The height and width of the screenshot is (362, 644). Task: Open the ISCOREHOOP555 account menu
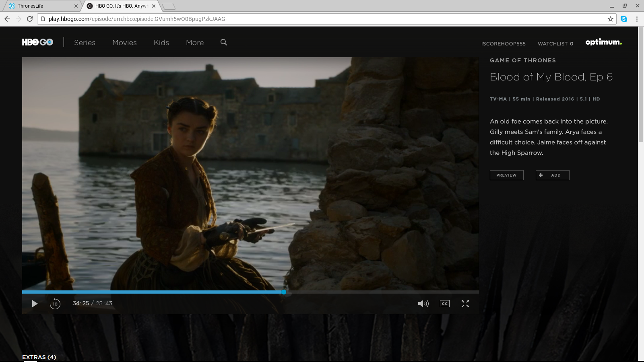pos(503,43)
